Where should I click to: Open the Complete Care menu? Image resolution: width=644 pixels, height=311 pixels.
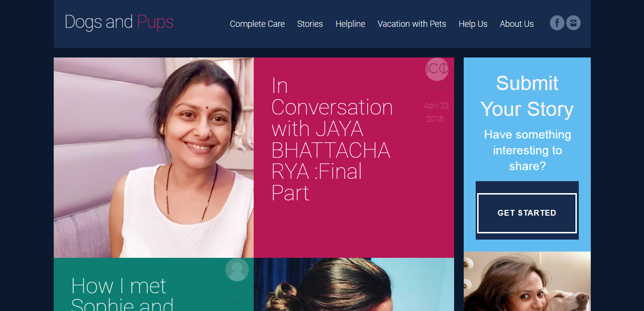point(257,24)
